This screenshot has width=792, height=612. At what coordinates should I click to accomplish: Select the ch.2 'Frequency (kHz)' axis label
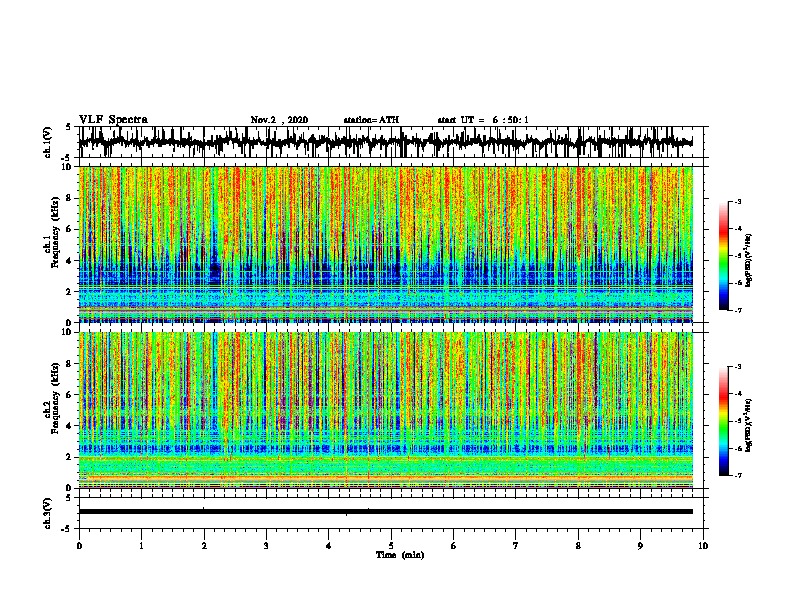[x=55, y=398]
